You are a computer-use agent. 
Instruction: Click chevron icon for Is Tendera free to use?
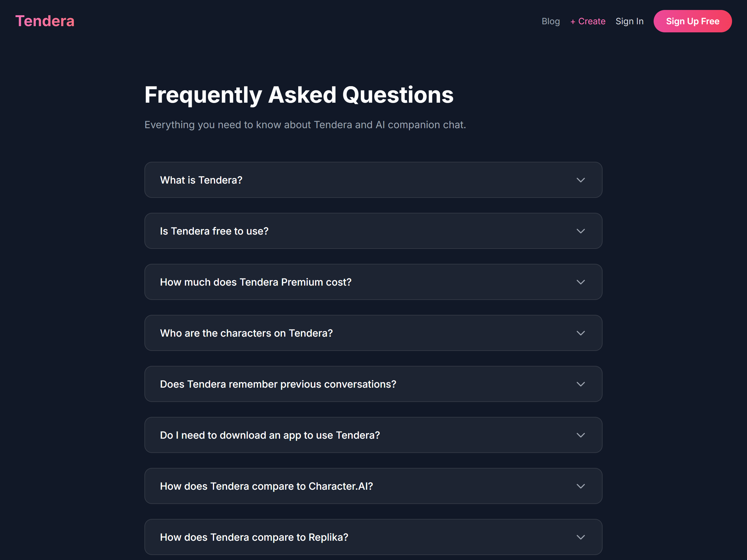[580, 231]
